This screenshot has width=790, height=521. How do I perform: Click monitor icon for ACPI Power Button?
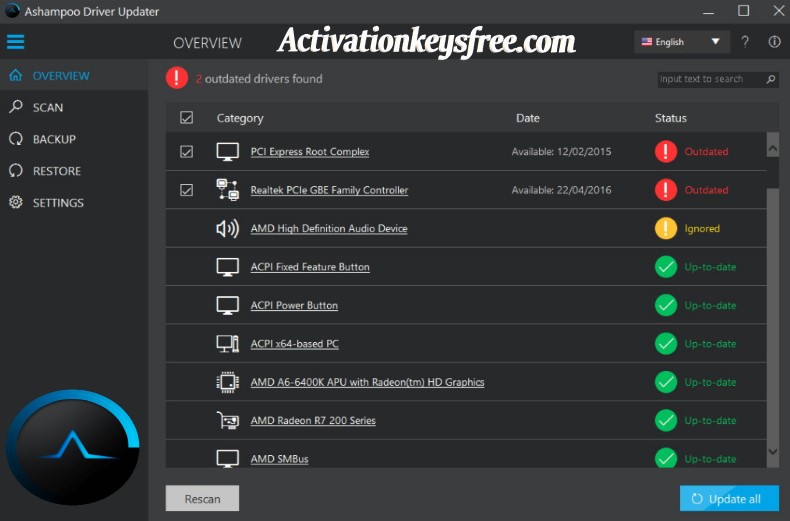228,305
